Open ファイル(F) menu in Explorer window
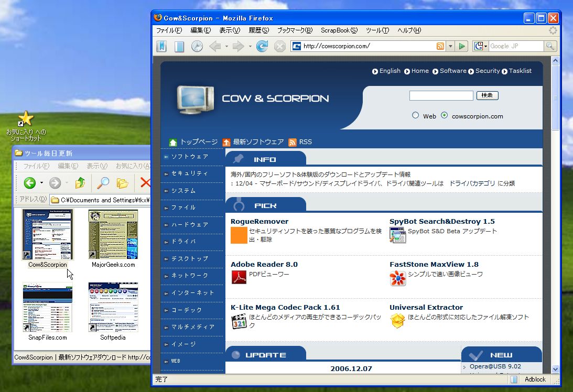Screen dimensions: 573x392 point(36,166)
